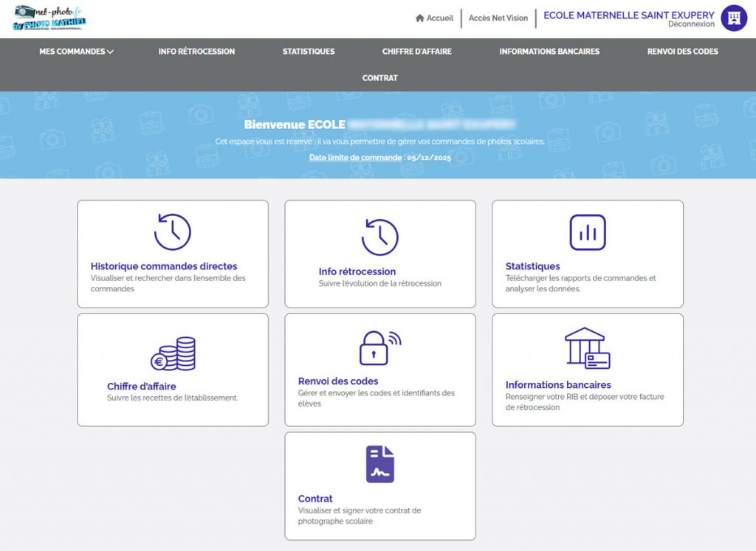Open the Historique commandes directes card title
Image resolution: width=756 pixels, height=551 pixels.
tap(164, 266)
